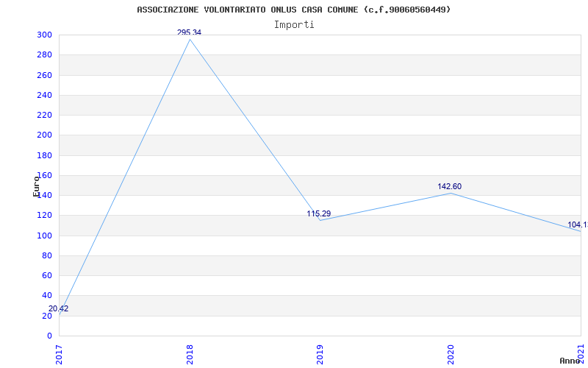Image resolution: width=588 pixels, height=368 pixels.
Task: Click the Anno x-axis title
Action: [570, 361]
